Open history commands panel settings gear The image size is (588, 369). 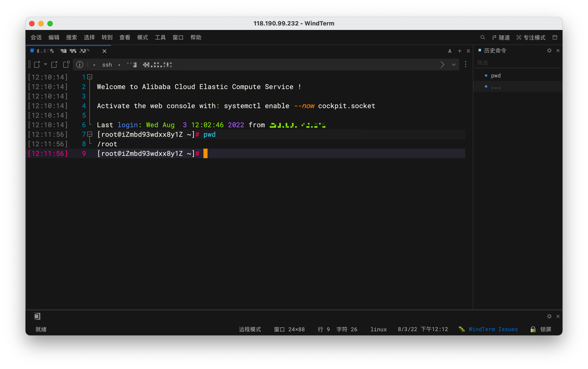pos(549,50)
